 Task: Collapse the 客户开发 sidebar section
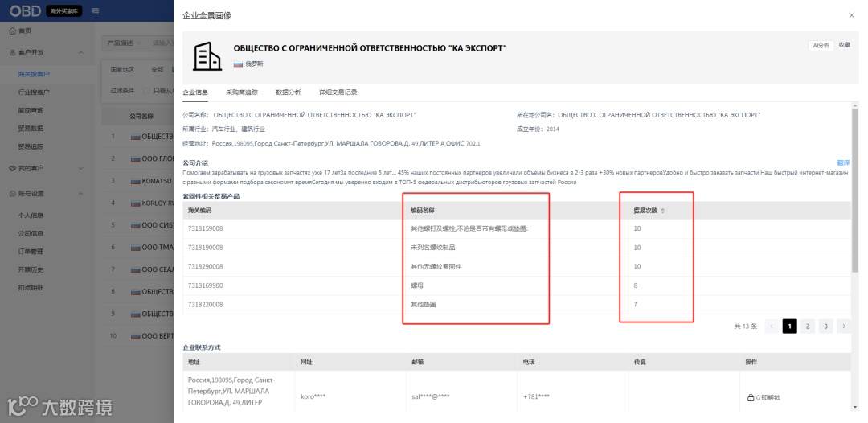click(x=81, y=52)
